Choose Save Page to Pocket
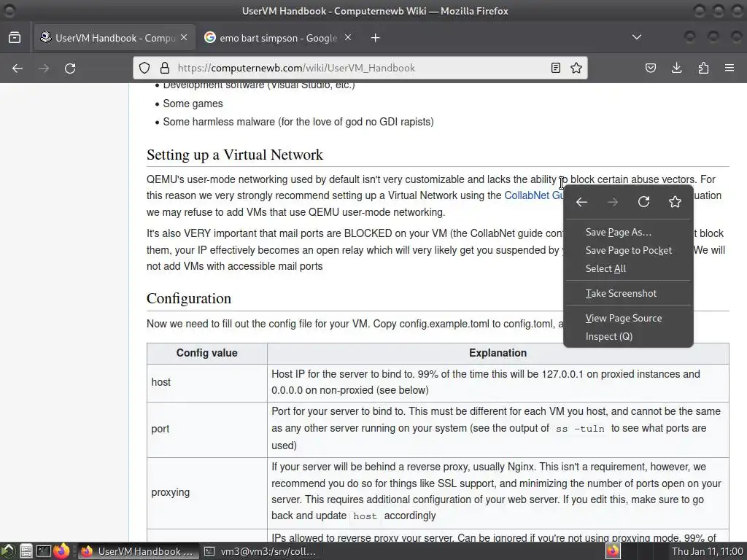Screen dimensions: 747x560 click(628, 251)
